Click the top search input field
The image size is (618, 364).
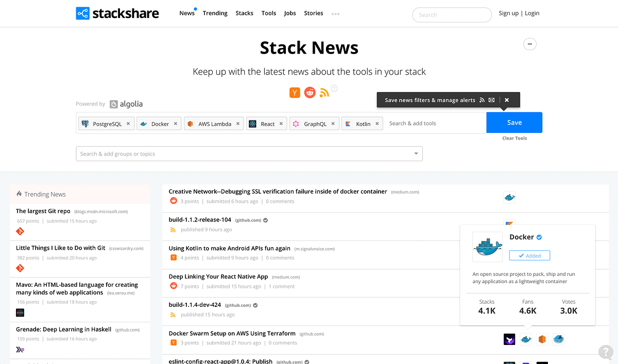[452, 14]
